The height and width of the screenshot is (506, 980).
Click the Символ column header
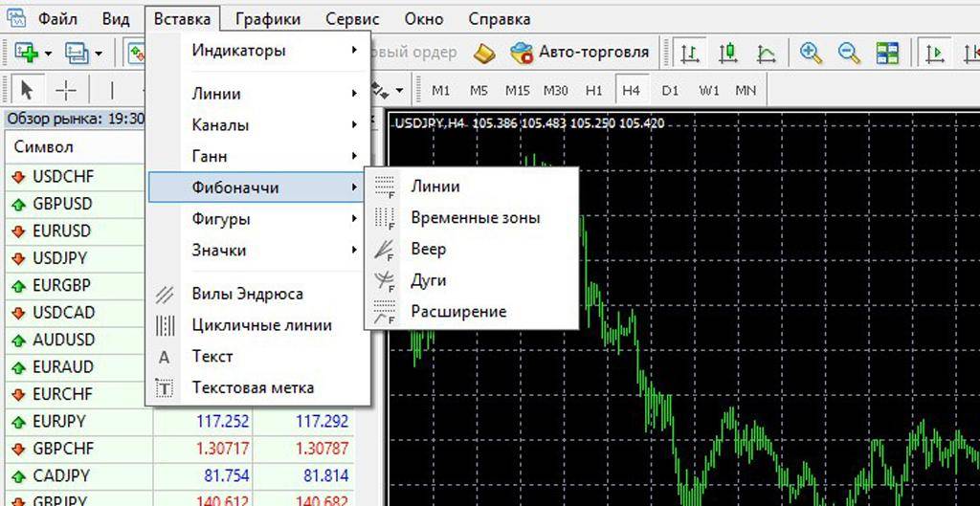click(x=44, y=147)
